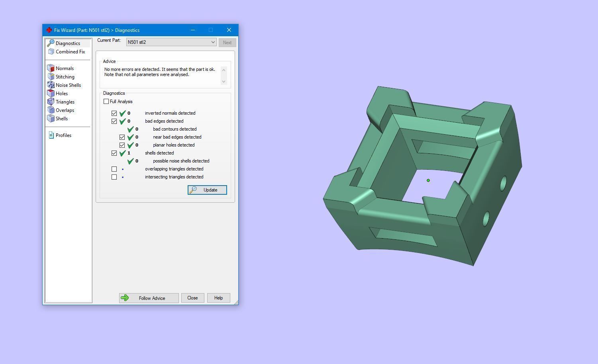Click the Profiles document icon
The image size is (598, 364).
coord(51,135)
